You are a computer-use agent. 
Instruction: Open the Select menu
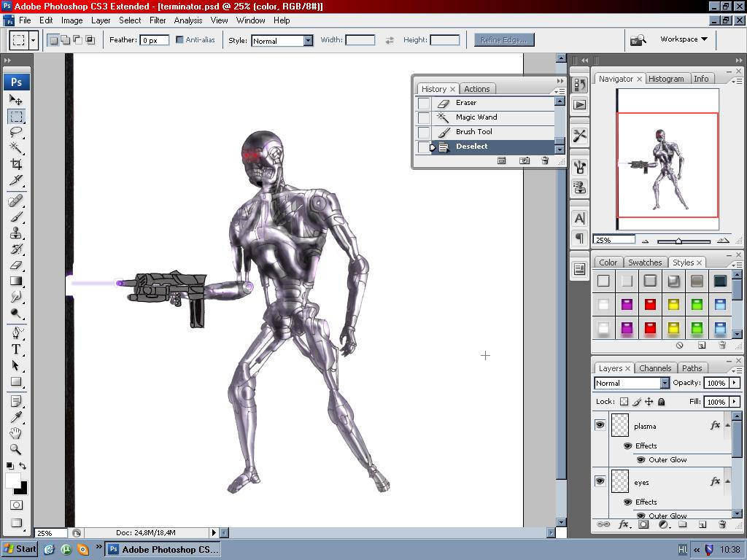pos(130,20)
